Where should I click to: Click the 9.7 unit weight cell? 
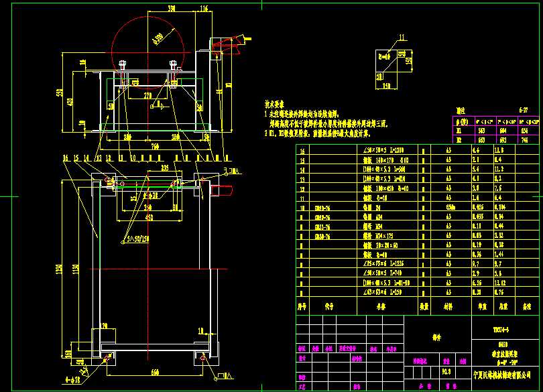pos(476,263)
